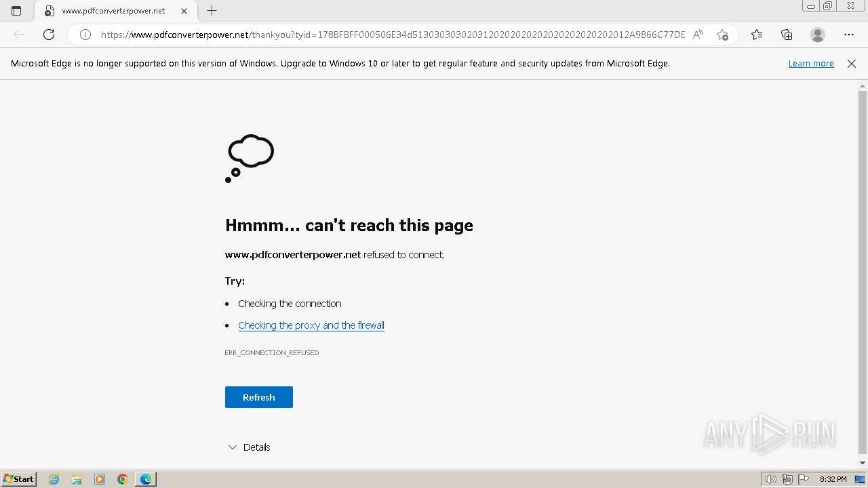Open File Explorer folder taskbar icon

coord(77,479)
